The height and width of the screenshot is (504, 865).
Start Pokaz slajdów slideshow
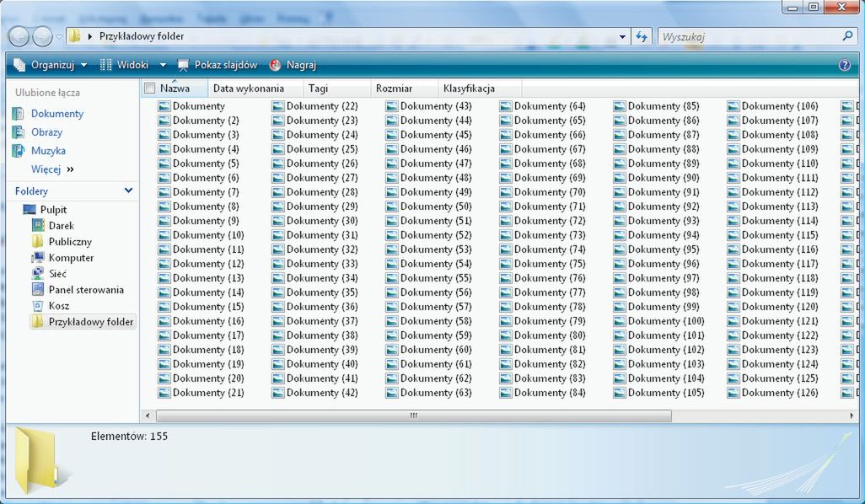pyautogui.click(x=218, y=65)
